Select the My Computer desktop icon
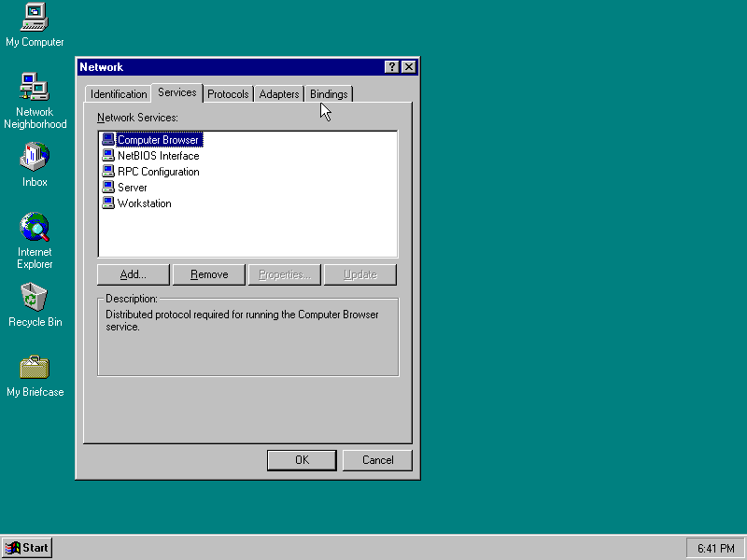Screen dimensions: 747x560 (35, 25)
